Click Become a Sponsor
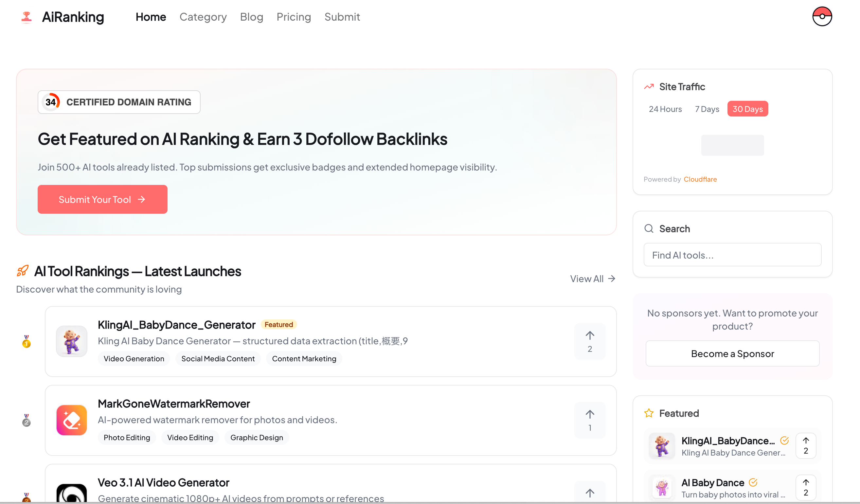 pyautogui.click(x=732, y=353)
